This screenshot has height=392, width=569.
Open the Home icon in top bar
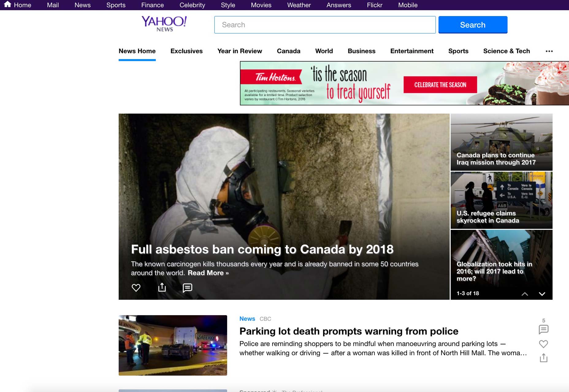(x=8, y=5)
